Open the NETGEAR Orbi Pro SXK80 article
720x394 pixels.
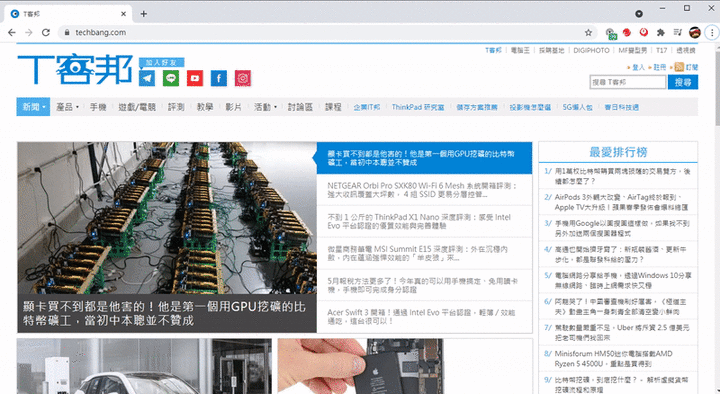(423, 190)
